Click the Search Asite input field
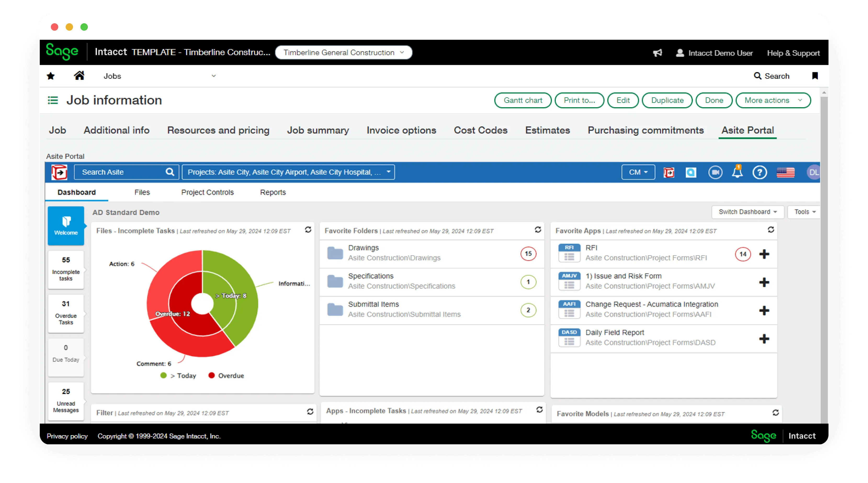This screenshot has width=868, height=483. 120,172
